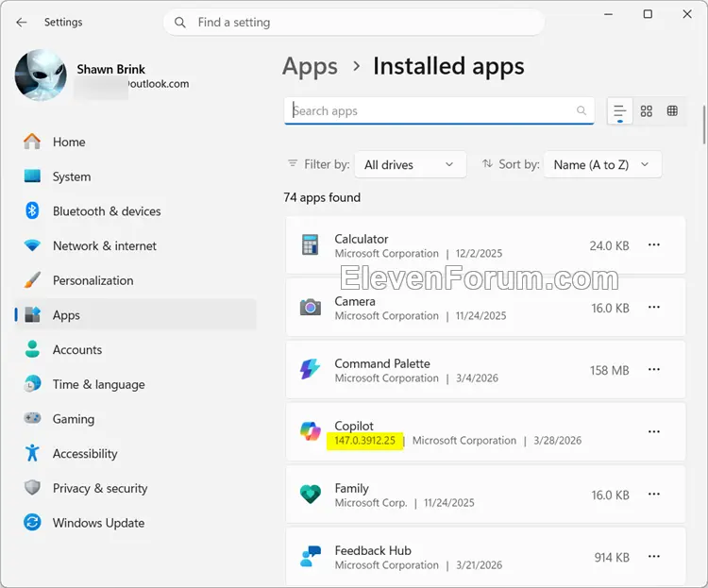Click the Gaming controller icon
Image resolution: width=708 pixels, height=588 pixels.
32,418
